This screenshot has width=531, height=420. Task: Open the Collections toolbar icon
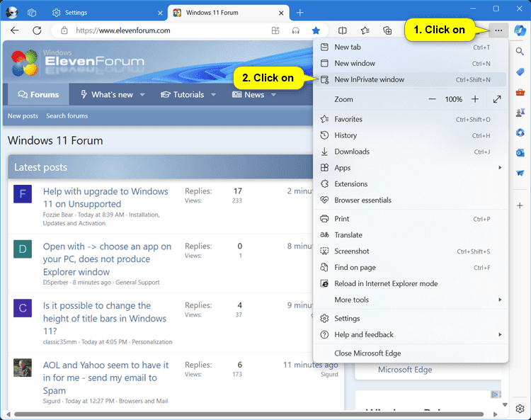[387, 31]
